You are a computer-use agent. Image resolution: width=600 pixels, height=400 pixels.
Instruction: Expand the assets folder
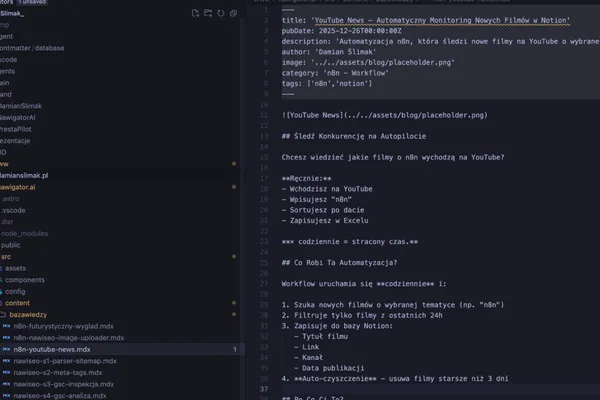tap(15, 268)
